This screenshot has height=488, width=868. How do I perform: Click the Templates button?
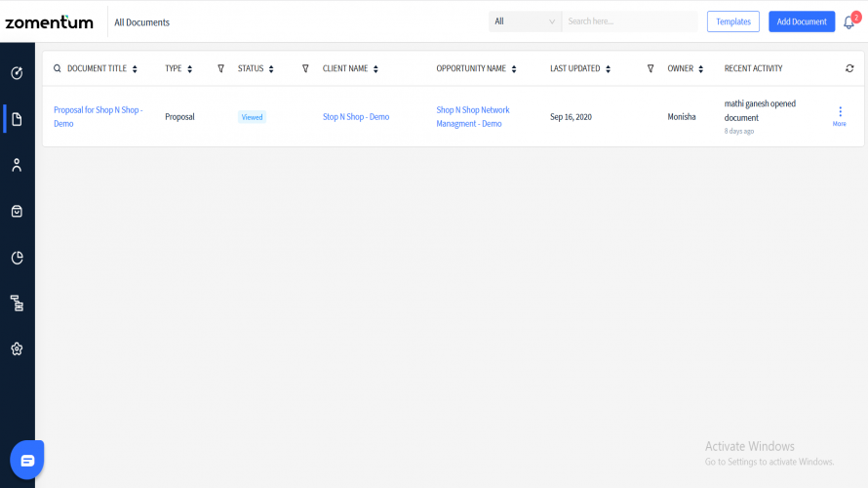(732, 21)
